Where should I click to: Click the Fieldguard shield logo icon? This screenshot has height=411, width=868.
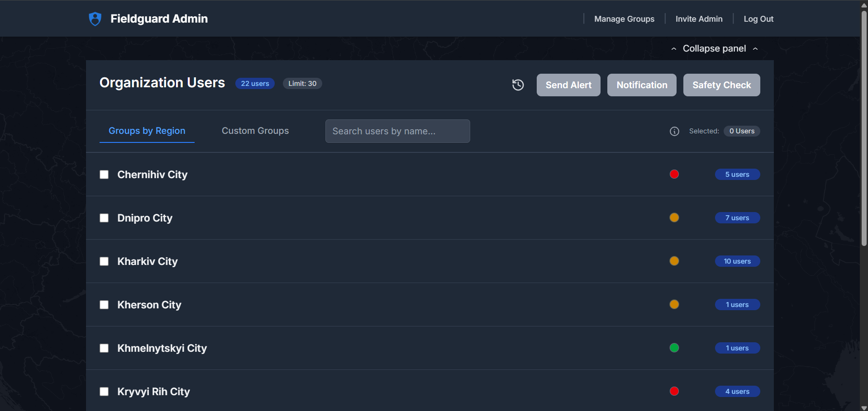tap(95, 19)
